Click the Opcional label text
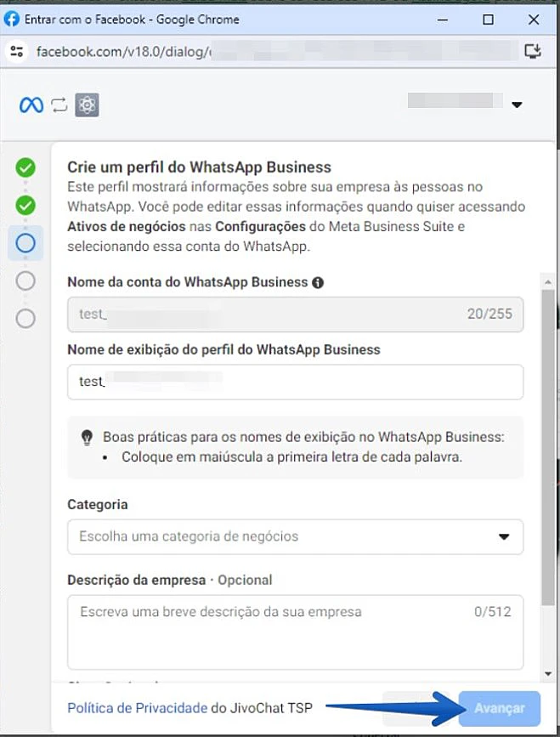This screenshot has height=737, width=560. [x=245, y=580]
